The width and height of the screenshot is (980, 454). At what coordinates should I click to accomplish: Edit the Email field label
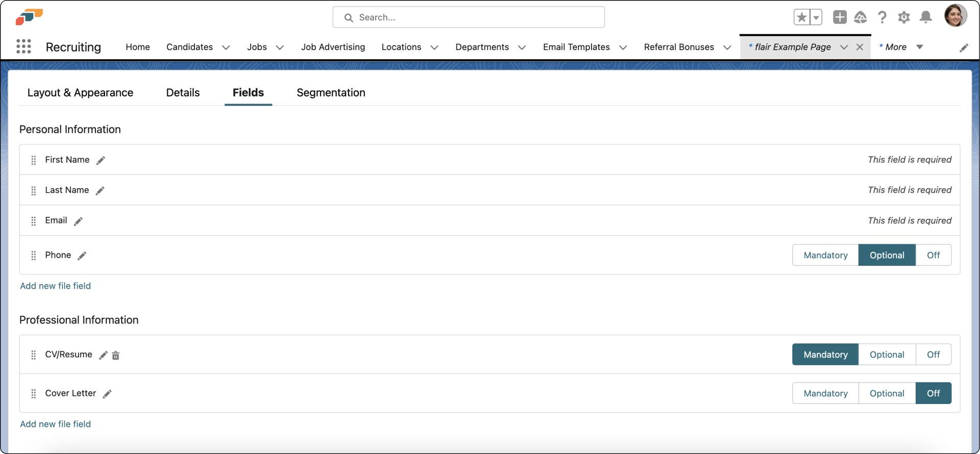coord(78,221)
